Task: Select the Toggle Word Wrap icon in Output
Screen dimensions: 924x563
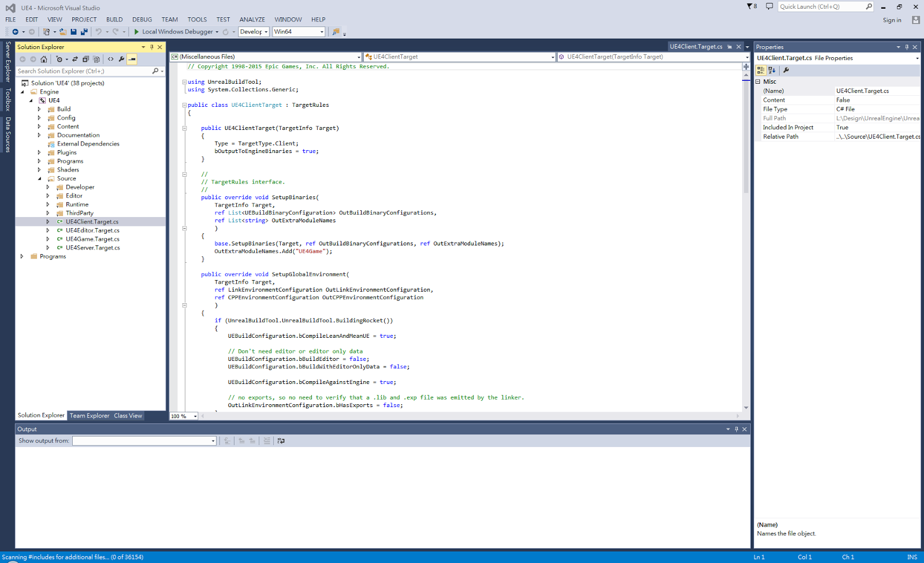Action: pos(281,441)
